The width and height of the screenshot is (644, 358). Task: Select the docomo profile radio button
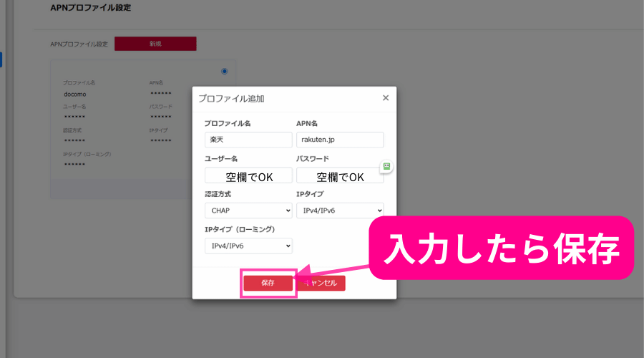pos(224,71)
